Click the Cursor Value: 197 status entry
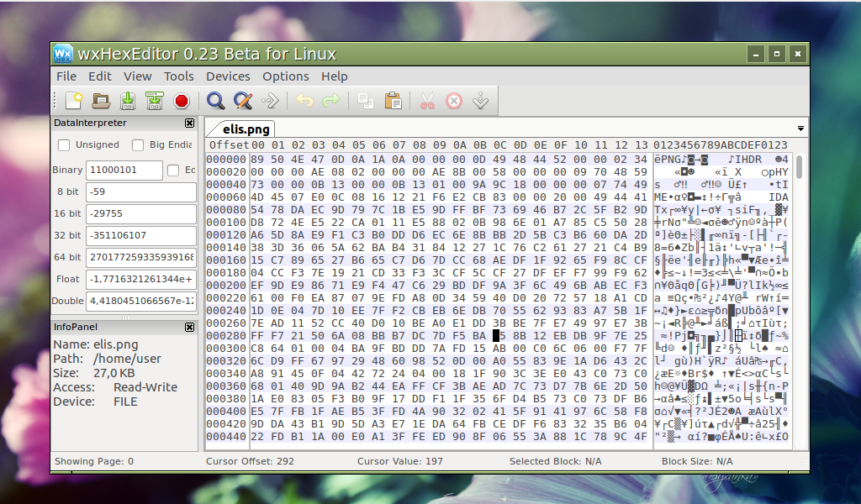This screenshot has width=861, height=504. (399, 461)
